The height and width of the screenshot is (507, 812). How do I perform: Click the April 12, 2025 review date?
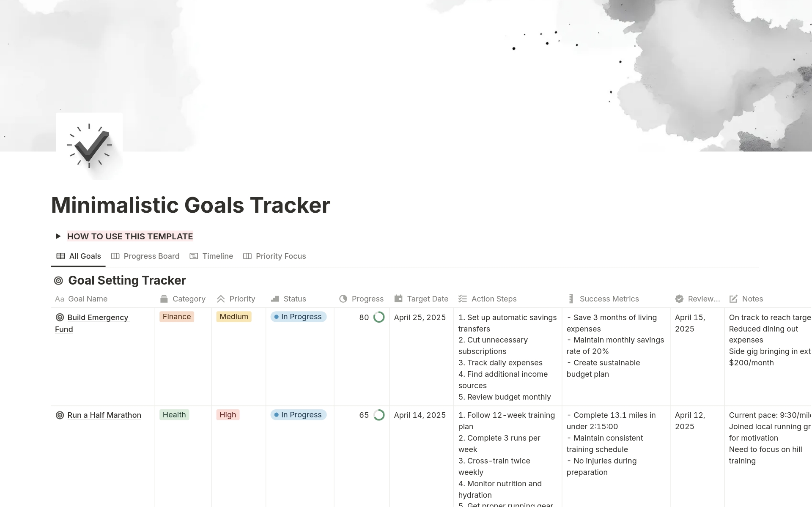click(x=690, y=421)
